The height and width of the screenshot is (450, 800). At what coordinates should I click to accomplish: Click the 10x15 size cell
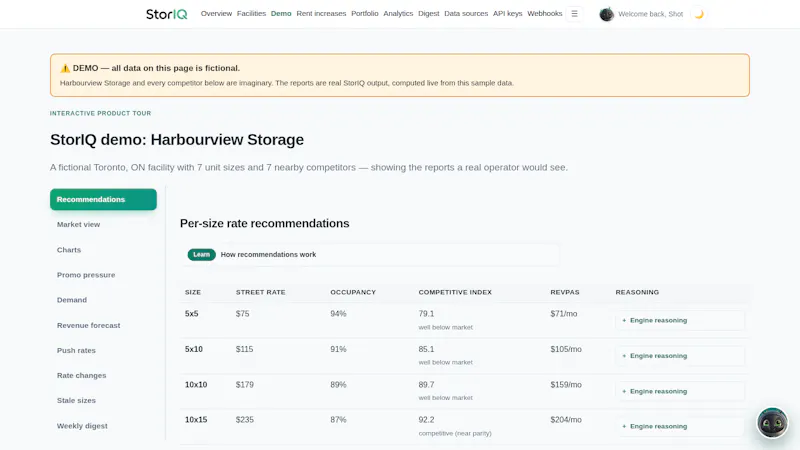click(x=196, y=420)
